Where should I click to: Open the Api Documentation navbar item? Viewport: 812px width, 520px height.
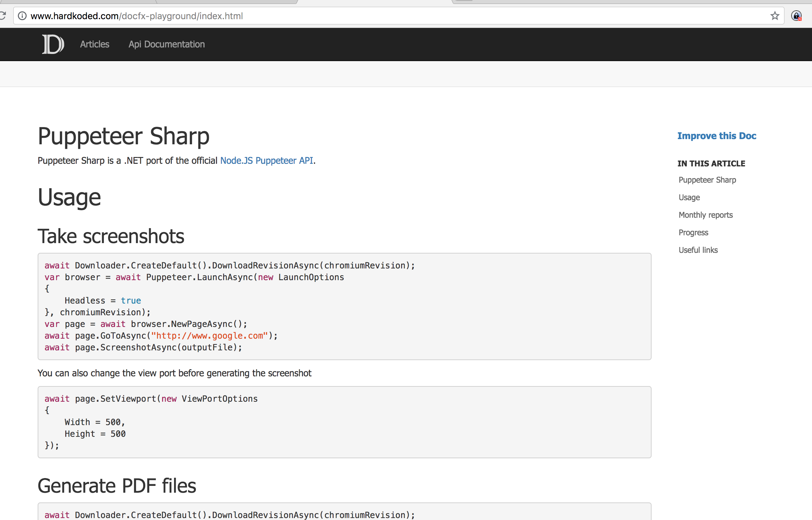coord(166,44)
